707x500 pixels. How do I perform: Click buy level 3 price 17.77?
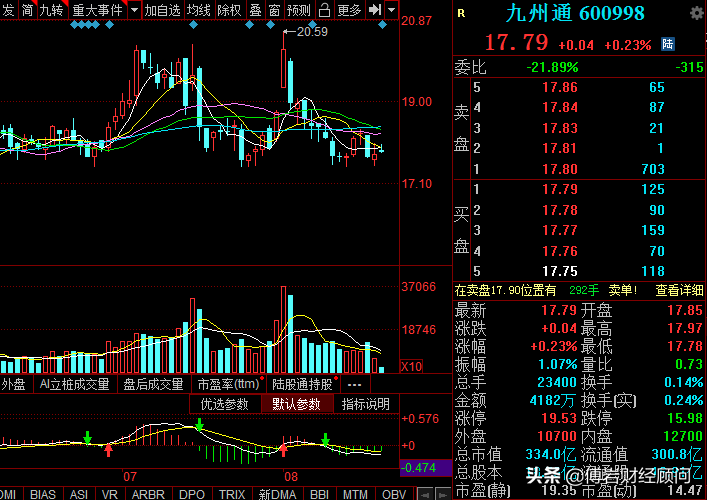click(x=560, y=230)
